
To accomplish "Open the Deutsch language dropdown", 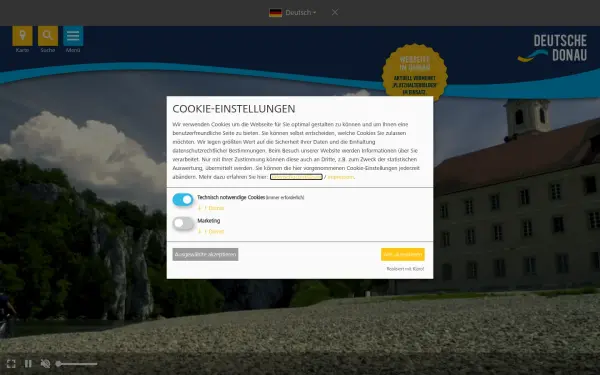I will [301, 13].
